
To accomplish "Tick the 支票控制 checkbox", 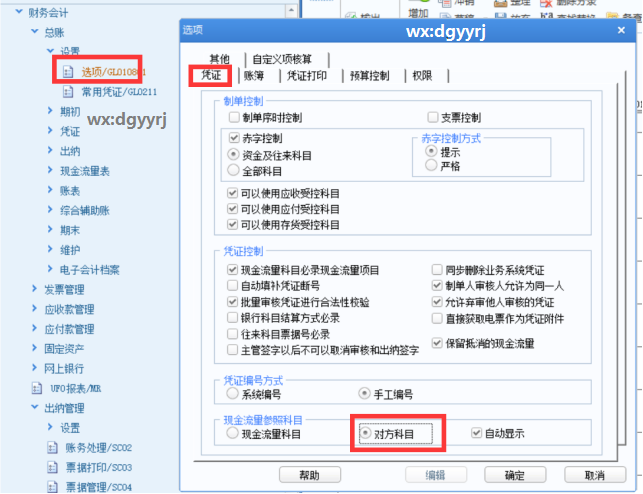I will (433, 117).
